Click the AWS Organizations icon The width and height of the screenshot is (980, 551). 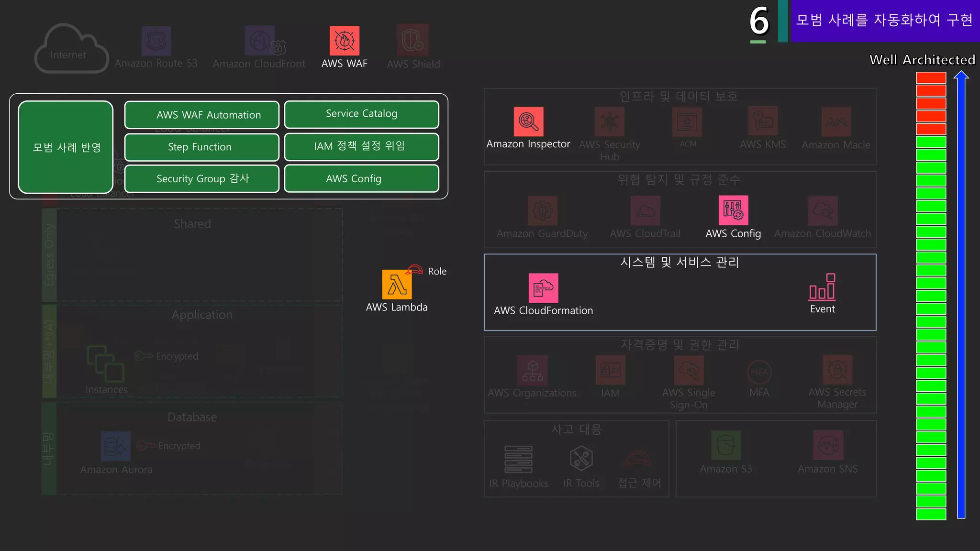pos(533,370)
